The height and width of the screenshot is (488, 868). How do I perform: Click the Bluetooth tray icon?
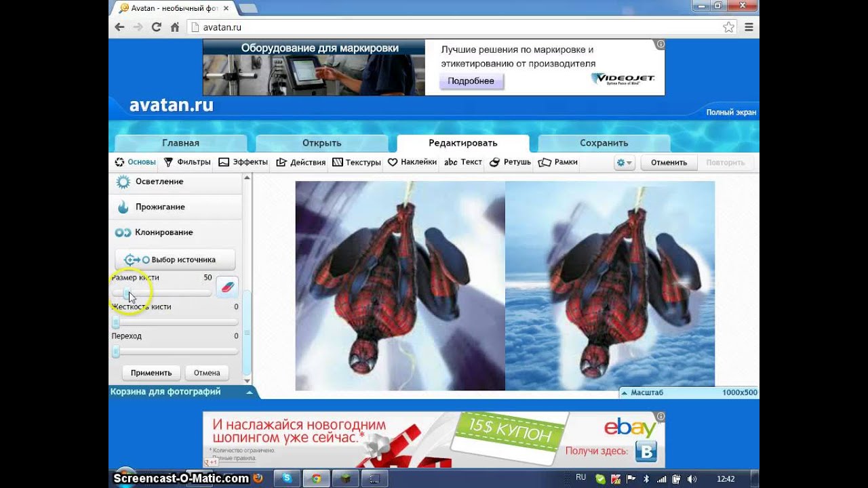tap(646, 479)
